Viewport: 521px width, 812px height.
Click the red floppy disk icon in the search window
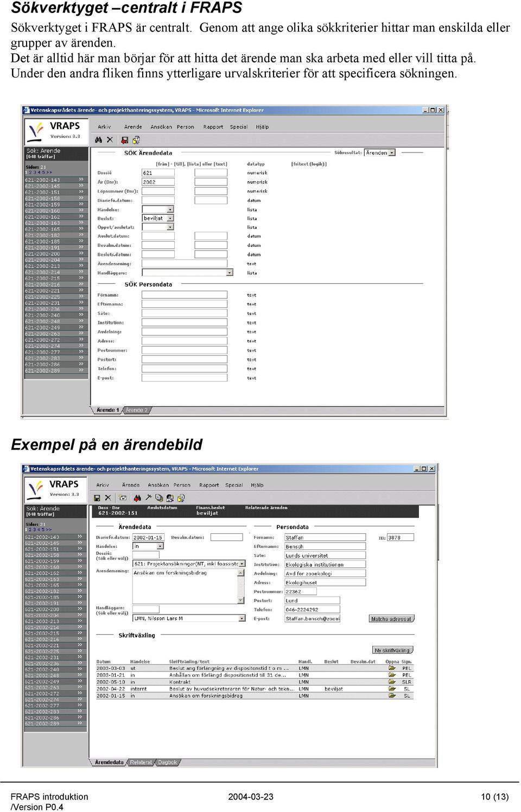pos(124,140)
